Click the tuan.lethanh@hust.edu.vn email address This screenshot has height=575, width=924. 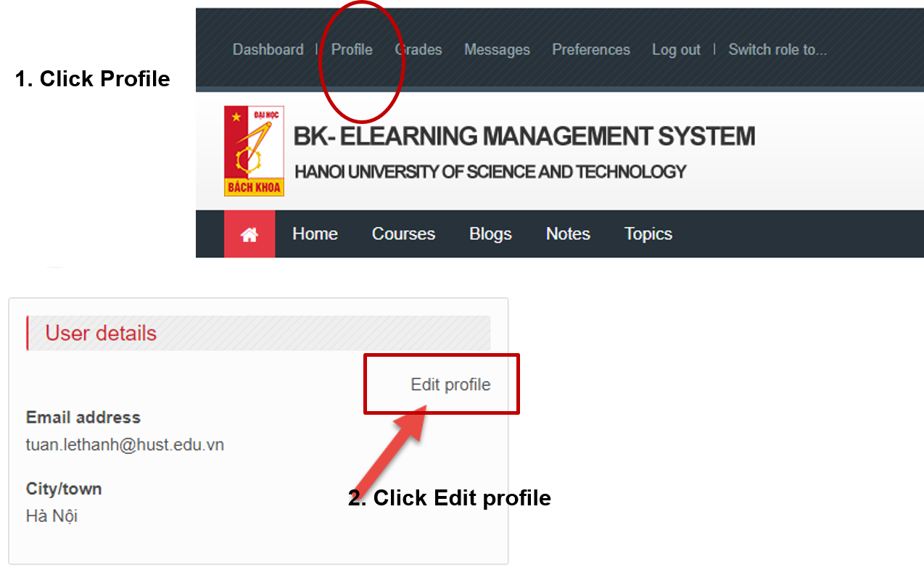(x=125, y=444)
